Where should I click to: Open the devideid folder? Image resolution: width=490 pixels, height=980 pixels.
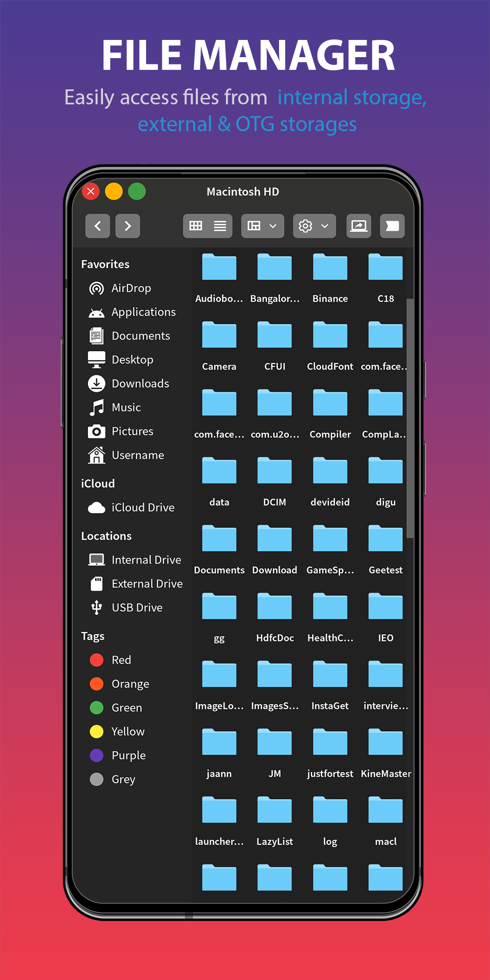point(330,481)
